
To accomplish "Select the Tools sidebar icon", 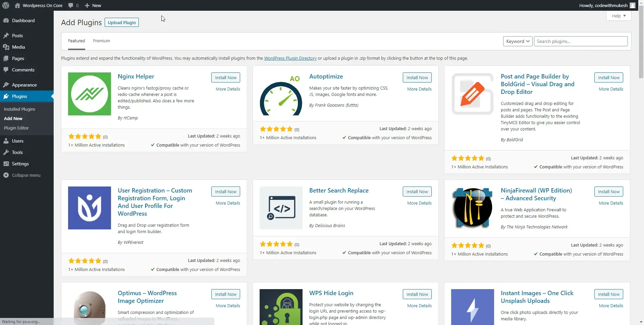I will (17, 152).
